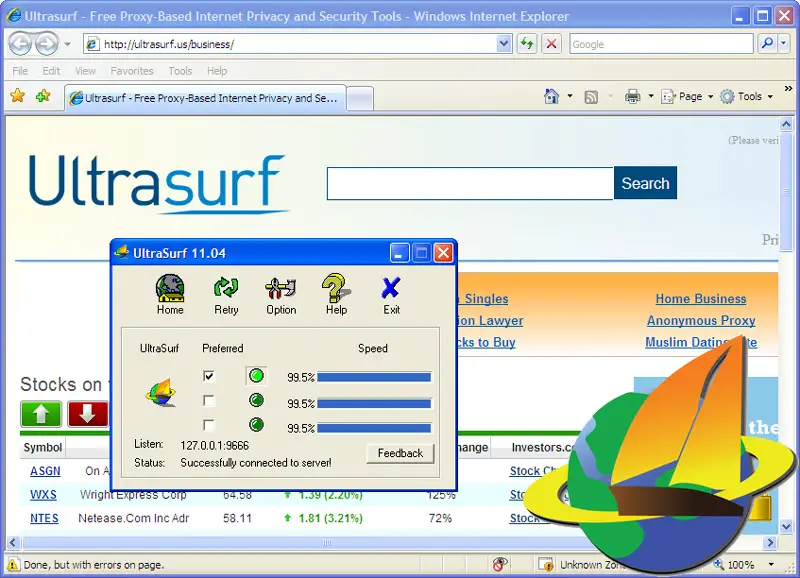Image resolution: width=800 pixels, height=578 pixels.
Task: Click the Feedback button
Action: 400,453
